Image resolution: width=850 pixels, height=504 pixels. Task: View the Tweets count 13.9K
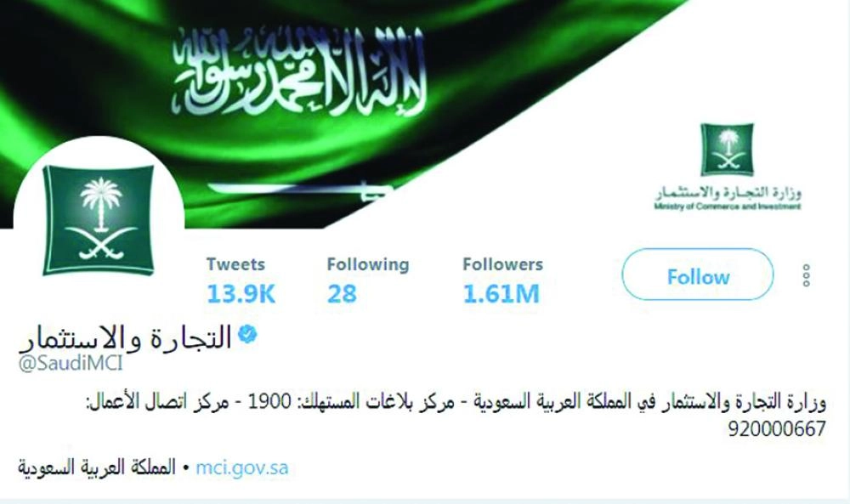[x=241, y=294]
